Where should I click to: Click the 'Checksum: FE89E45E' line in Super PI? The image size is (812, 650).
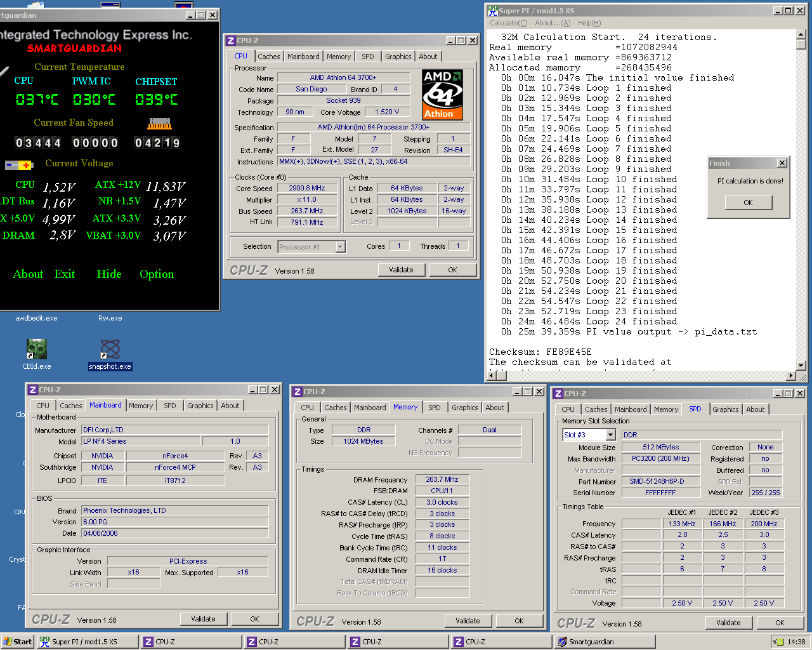coord(540,352)
